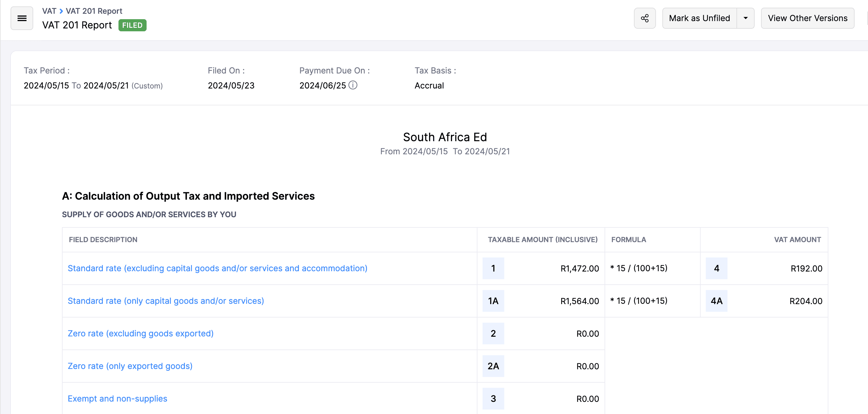Click the R1,472.00 taxable amount

coord(579,268)
